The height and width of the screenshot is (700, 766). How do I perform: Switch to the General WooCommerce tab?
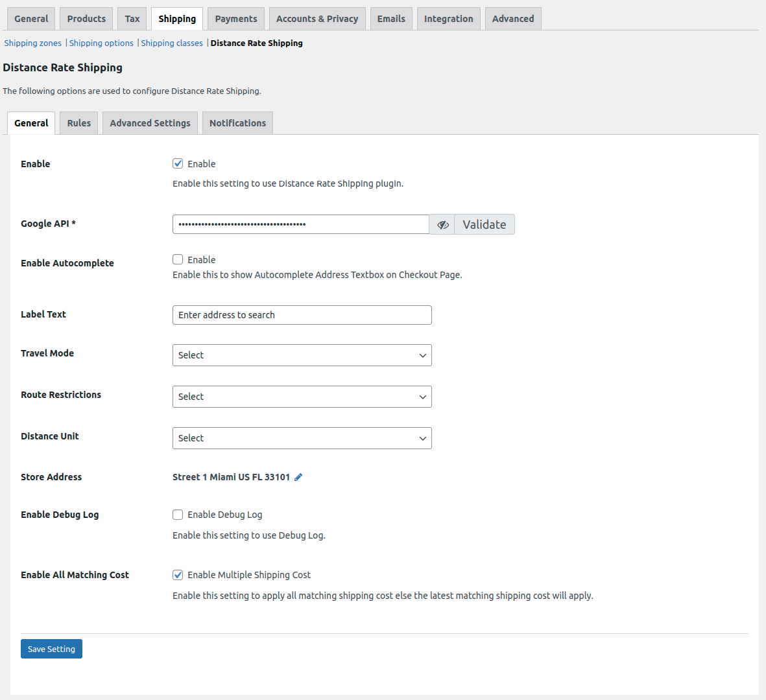pos(31,19)
